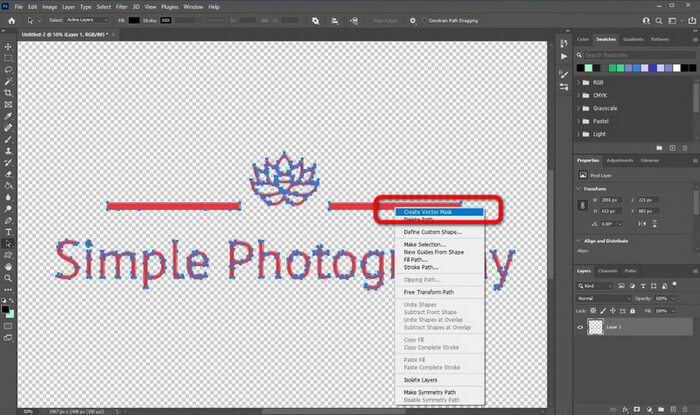The width and height of the screenshot is (700, 415).
Task: Toggle pixel layer filter in Layers panel
Action: coord(621,286)
